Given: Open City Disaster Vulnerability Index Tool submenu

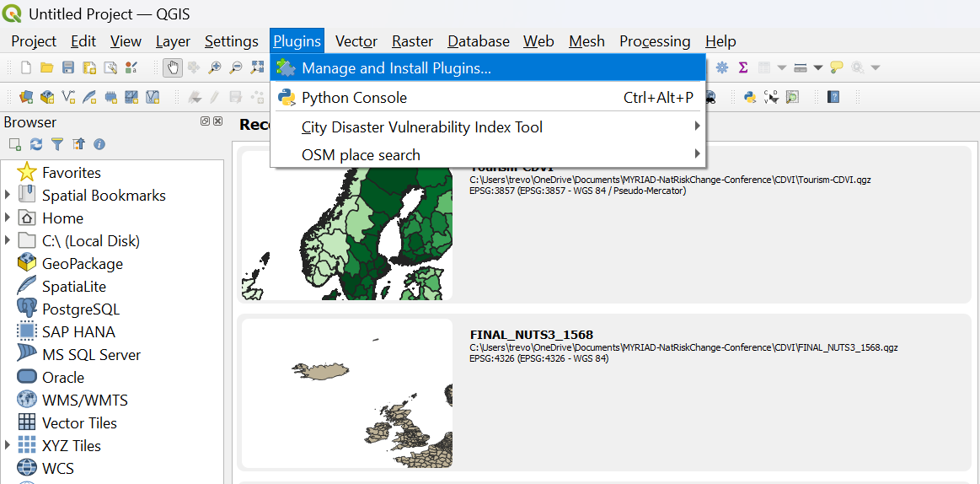Looking at the screenshot, I should 488,127.
